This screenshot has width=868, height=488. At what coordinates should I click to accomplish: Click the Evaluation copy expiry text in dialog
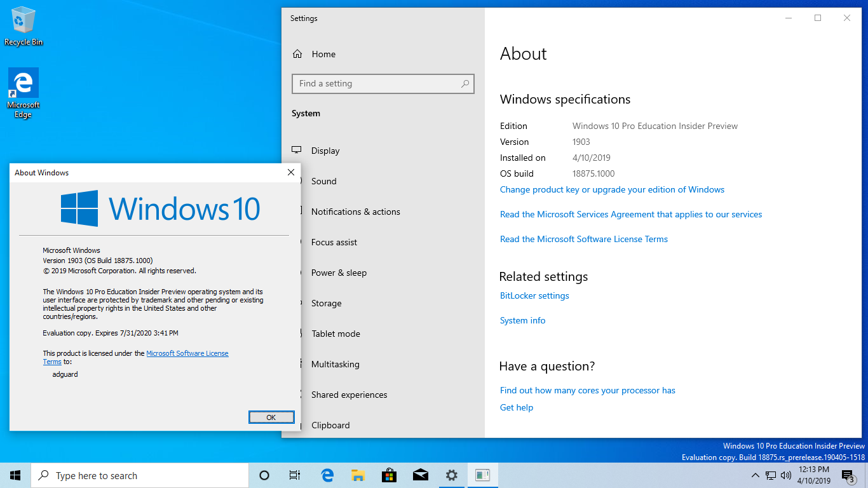tap(111, 333)
